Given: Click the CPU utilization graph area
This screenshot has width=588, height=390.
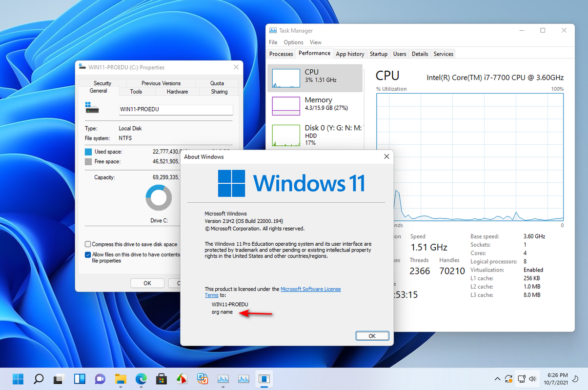Looking at the screenshot, I should pos(470,157).
